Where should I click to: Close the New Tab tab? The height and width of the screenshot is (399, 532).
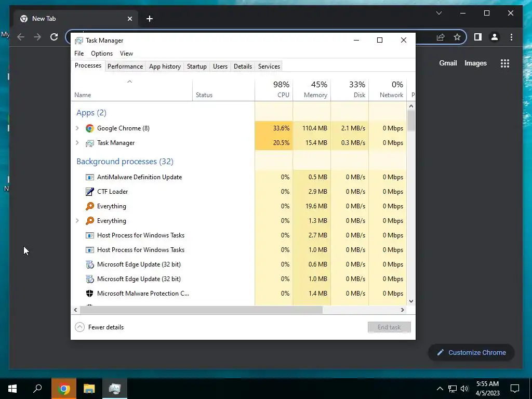[129, 19]
